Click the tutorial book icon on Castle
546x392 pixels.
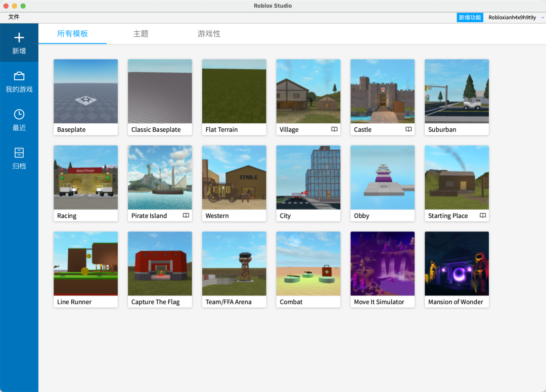(408, 129)
